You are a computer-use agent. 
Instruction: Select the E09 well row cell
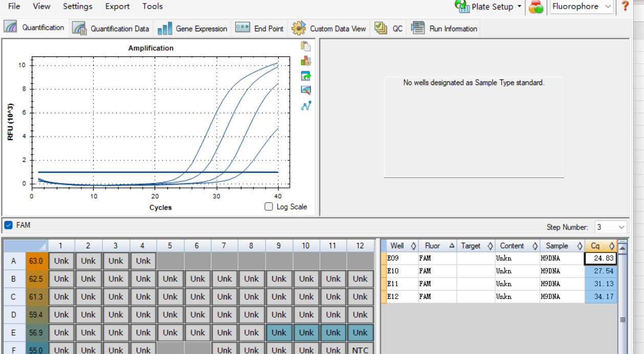coord(402,258)
